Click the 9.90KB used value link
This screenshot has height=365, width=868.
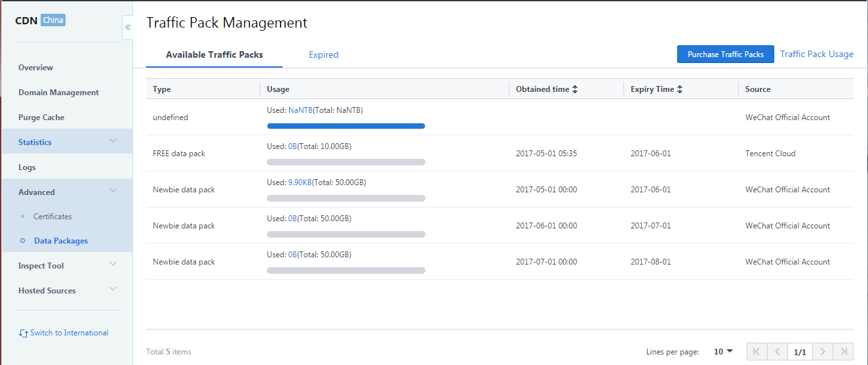(x=300, y=182)
